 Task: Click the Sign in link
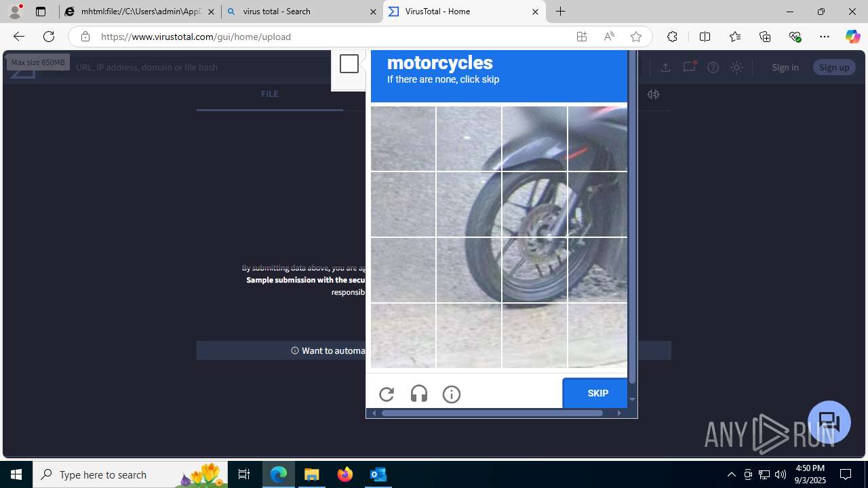(x=785, y=67)
